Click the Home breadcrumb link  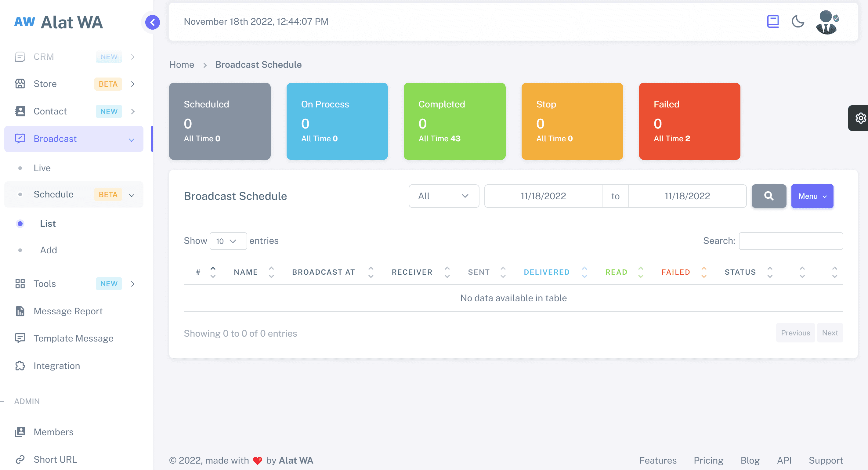coord(181,64)
